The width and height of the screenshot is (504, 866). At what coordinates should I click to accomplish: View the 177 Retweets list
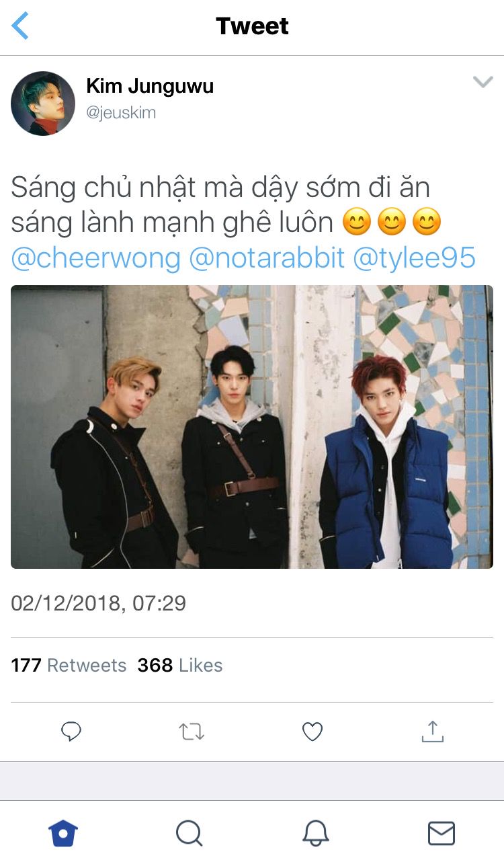point(69,665)
